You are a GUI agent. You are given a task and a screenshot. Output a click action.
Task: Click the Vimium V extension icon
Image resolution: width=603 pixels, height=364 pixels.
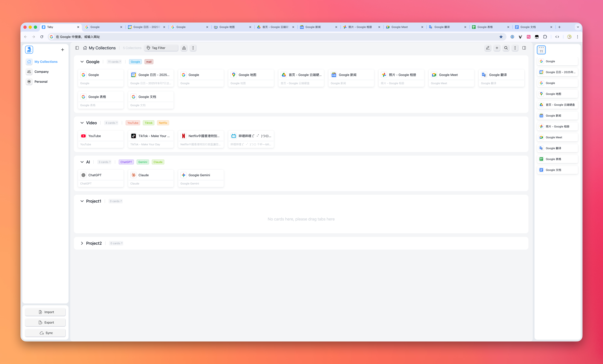pos(520,37)
